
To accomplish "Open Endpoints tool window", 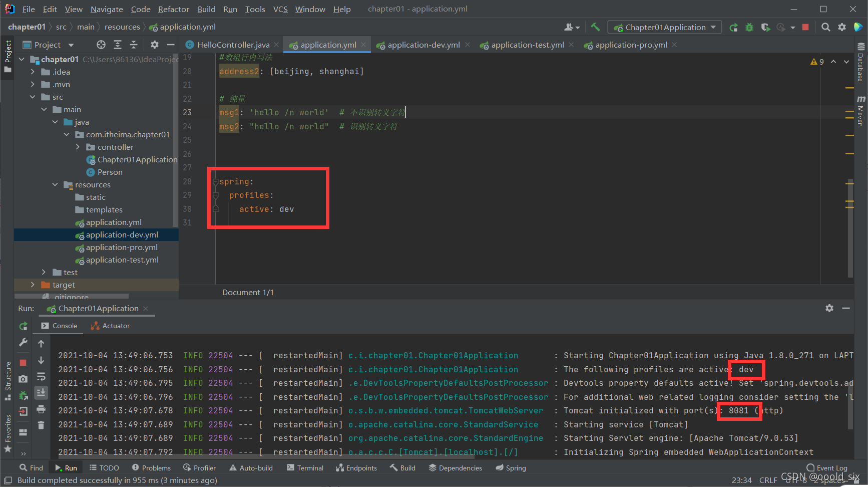I will (x=356, y=468).
